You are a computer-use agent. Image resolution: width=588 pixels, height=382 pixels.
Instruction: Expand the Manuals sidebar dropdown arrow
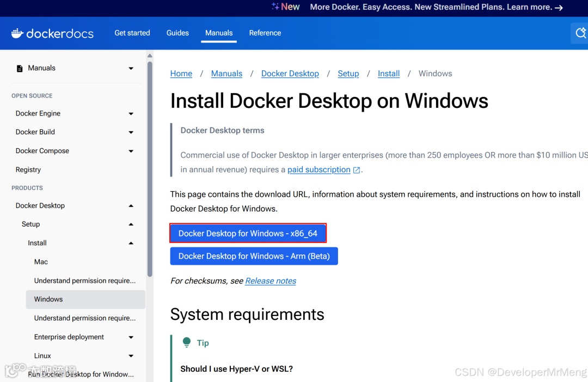[131, 68]
